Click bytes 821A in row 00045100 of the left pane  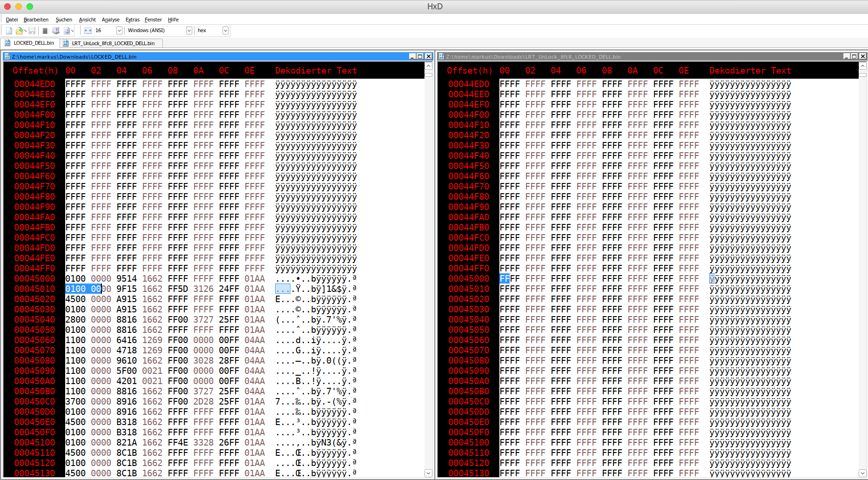tap(127, 442)
